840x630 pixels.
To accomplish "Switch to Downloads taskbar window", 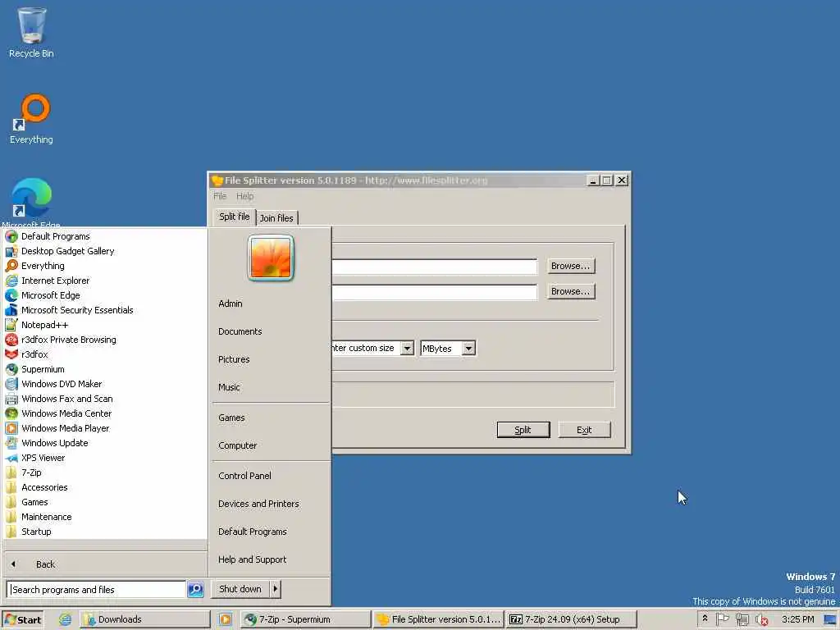I will click(x=144, y=619).
